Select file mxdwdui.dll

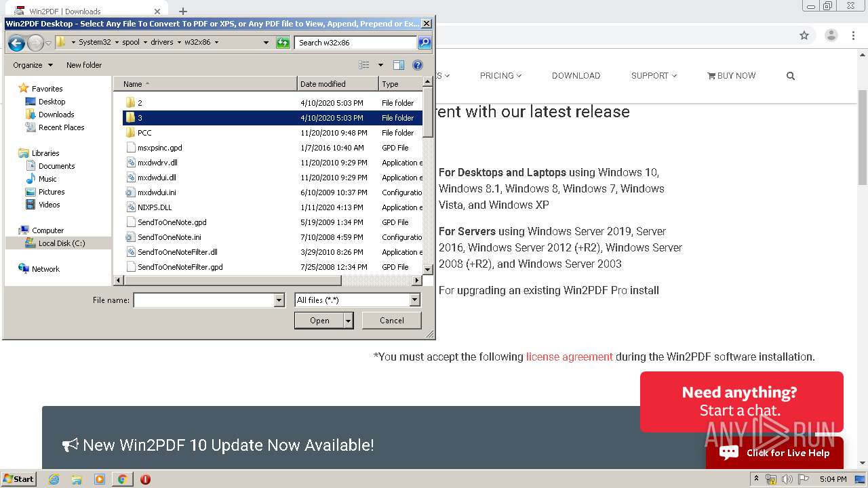point(273,178)
